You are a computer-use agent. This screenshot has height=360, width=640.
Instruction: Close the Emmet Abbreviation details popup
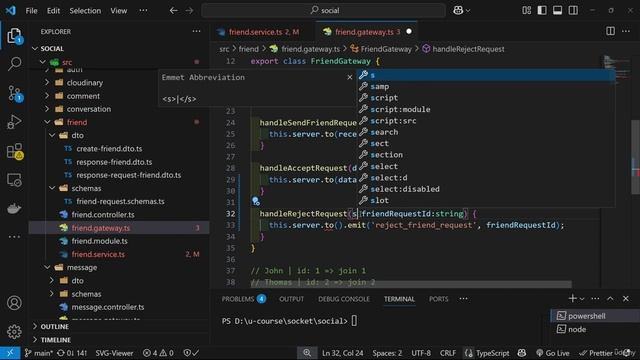click(x=350, y=77)
